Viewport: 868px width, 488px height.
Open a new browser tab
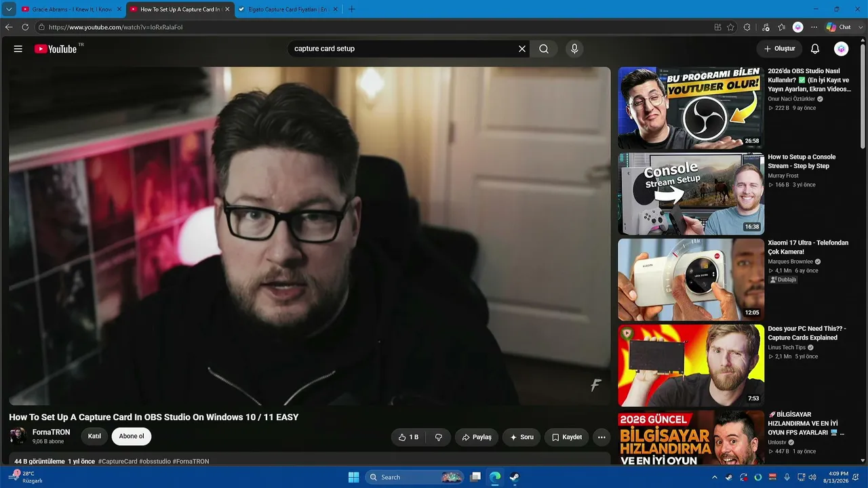tap(351, 9)
